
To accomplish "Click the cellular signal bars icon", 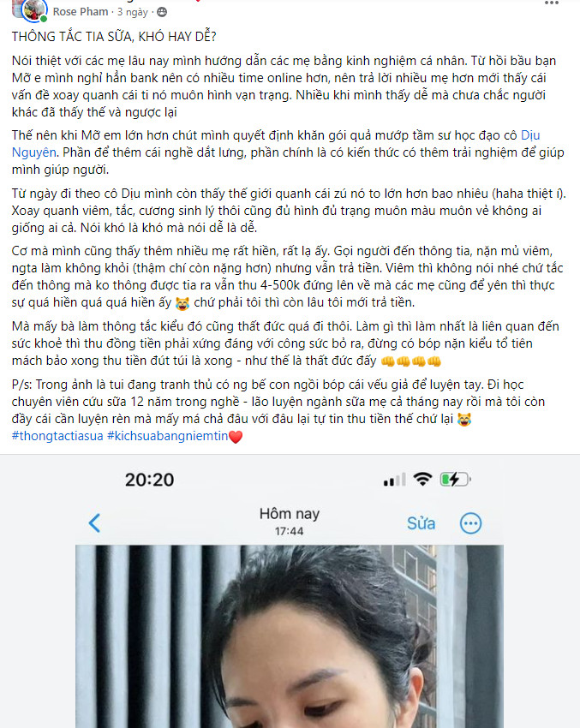I will tap(394, 480).
